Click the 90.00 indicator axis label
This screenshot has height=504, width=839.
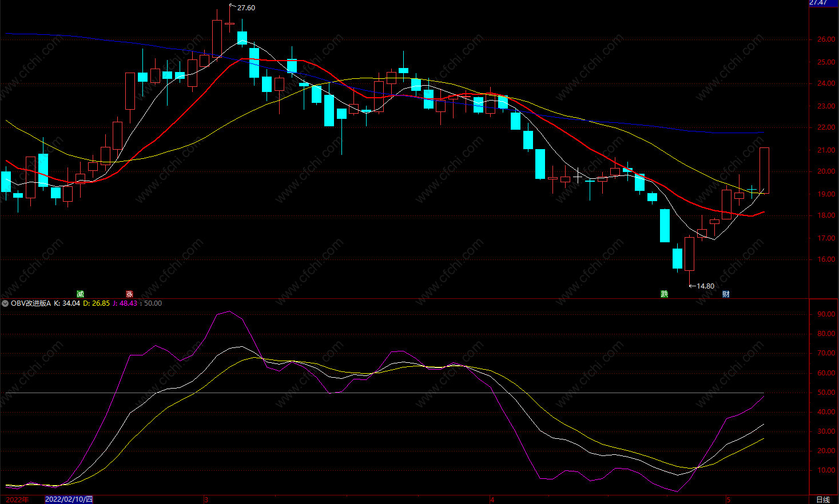pos(826,314)
